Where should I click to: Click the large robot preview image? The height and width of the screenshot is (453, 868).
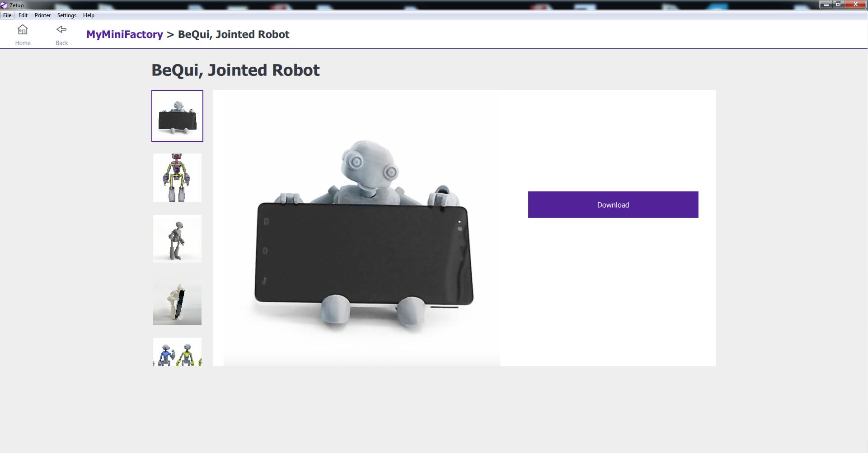(361, 230)
